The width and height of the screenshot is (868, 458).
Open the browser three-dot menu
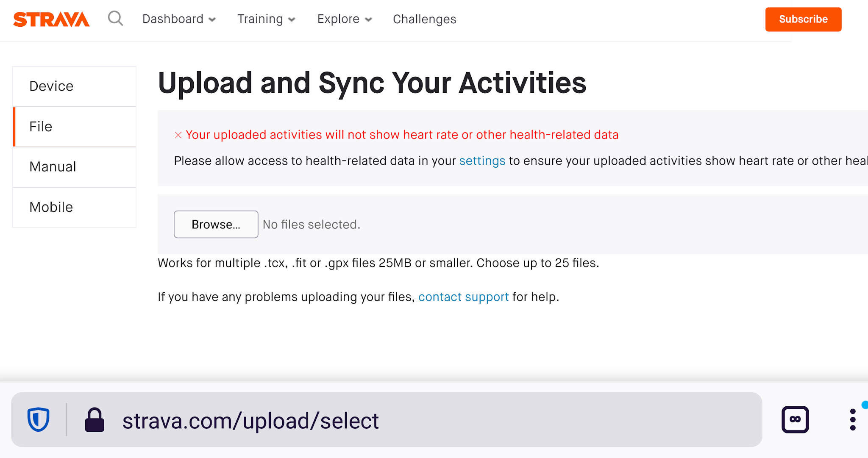(852, 419)
